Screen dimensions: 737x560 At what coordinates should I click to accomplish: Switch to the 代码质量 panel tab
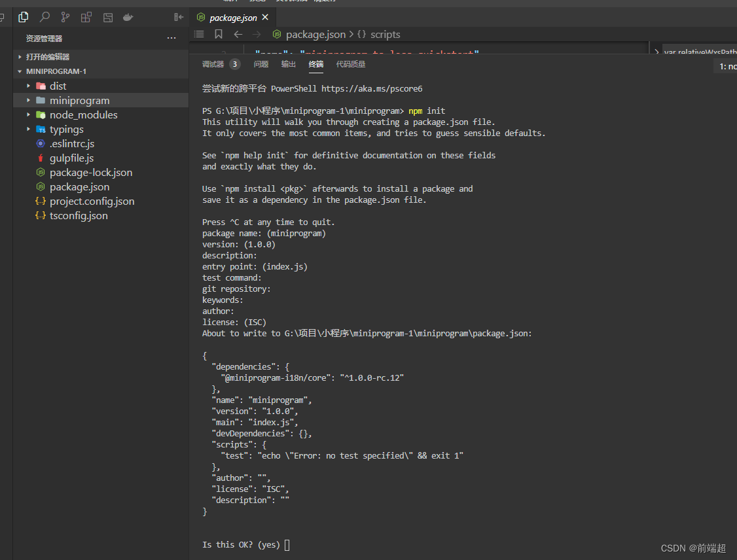(351, 64)
